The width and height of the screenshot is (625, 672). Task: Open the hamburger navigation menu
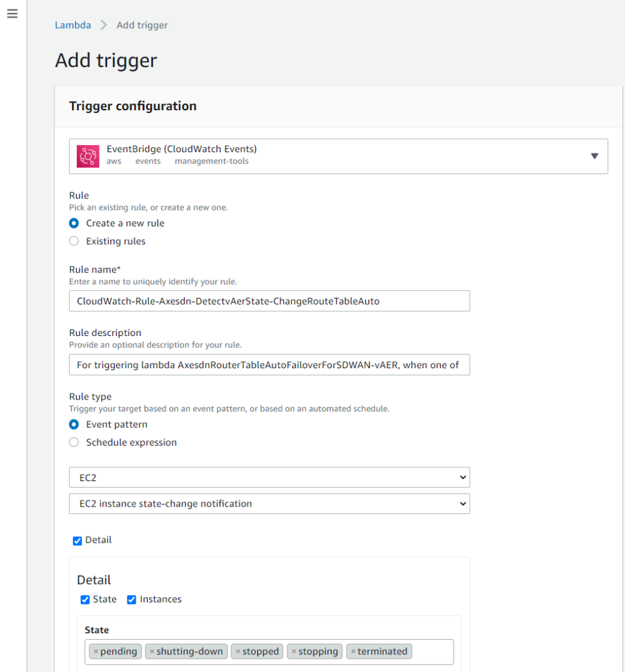click(12, 14)
